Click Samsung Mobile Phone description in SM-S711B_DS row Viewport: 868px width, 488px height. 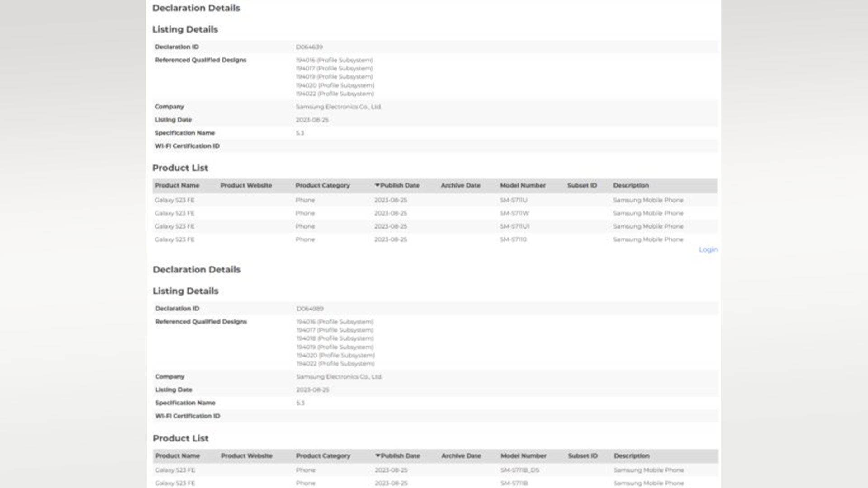649,470
